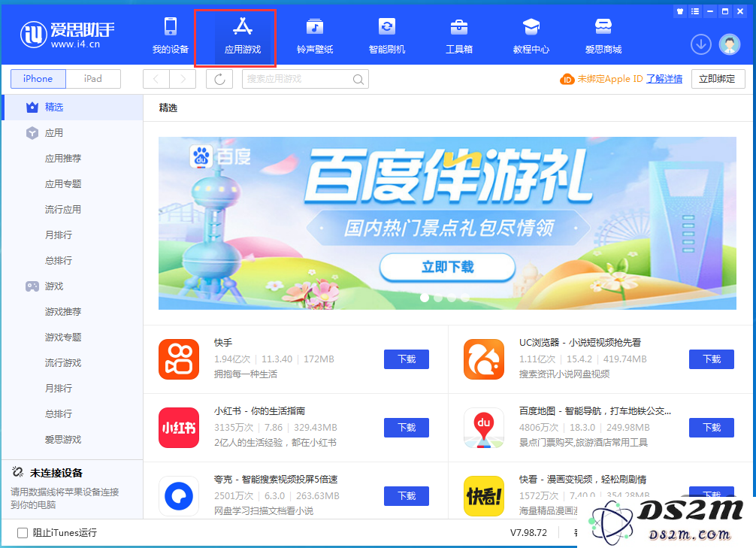
Task: Open 爱思游戏 in the sidebar
Action: [x=63, y=440]
